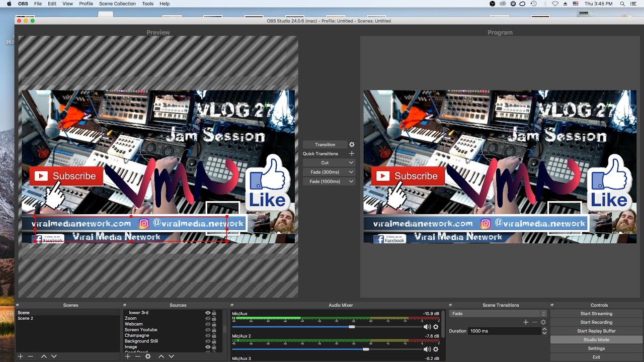The image size is (644, 362).
Task: Pop out the Controls dock icon
Action: click(x=552, y=305)
